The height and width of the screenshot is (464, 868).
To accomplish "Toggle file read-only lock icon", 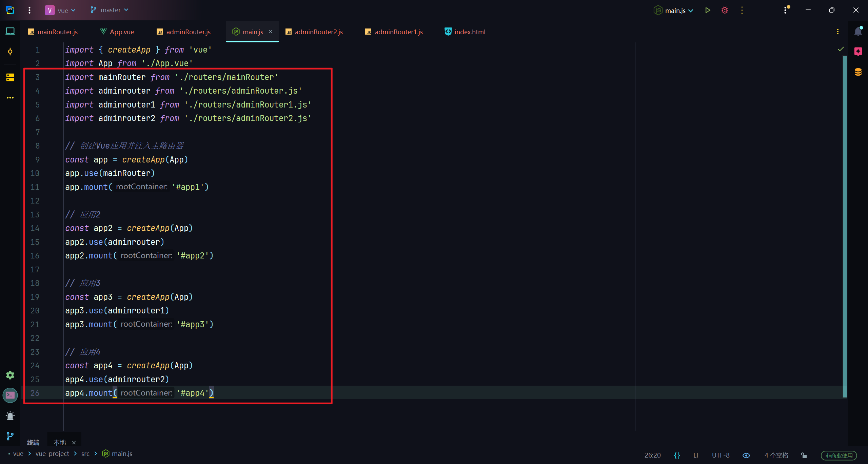I will click(x=804, y=455).
